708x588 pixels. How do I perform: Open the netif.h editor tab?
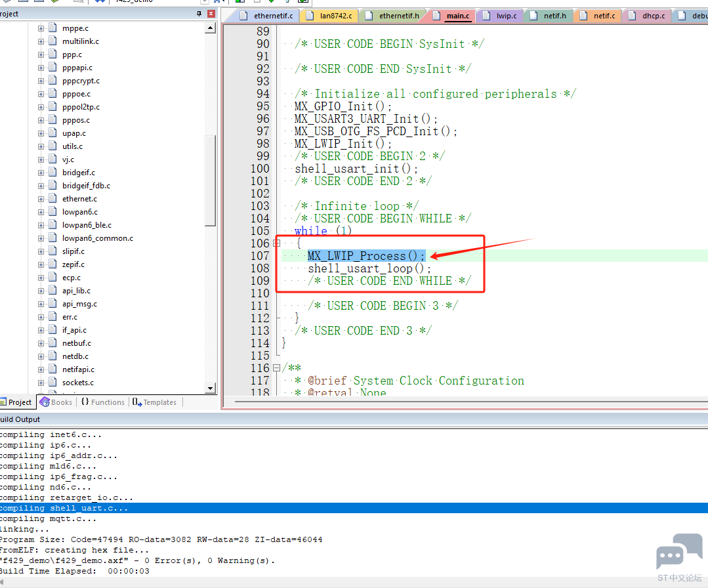pyautogui.click(x=549, y=16)
